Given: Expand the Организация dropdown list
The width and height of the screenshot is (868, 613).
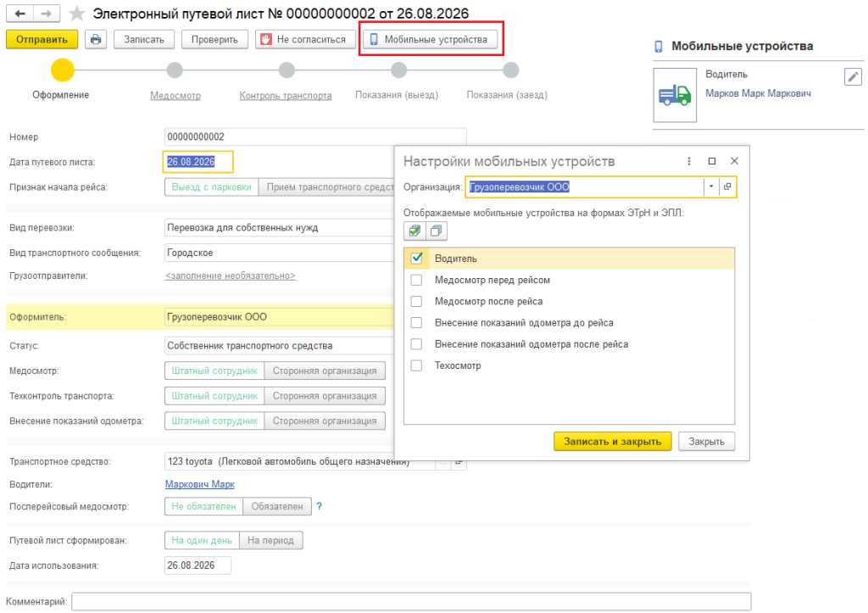Looking at the screenshot, I should (x=711, y=187).
